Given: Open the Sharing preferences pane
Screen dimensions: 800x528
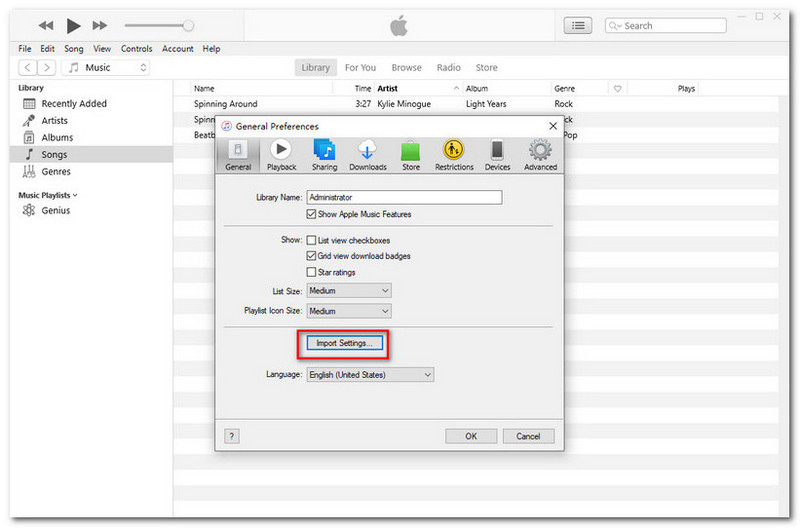Looking at the screenshot, I should 324,155.
